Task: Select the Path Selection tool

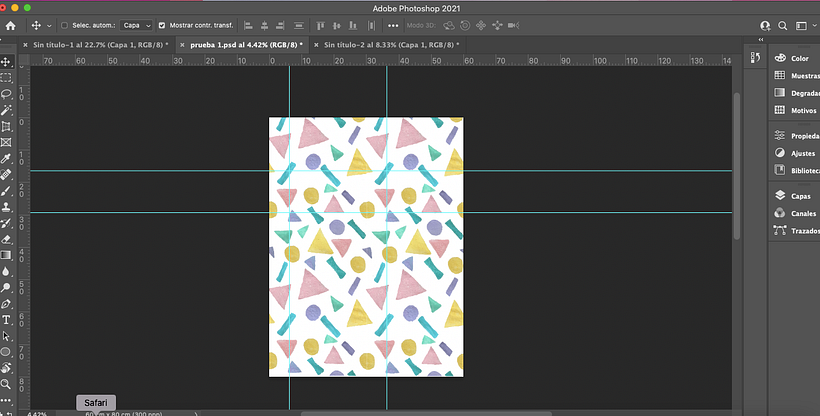Action: tap(6, 336)
